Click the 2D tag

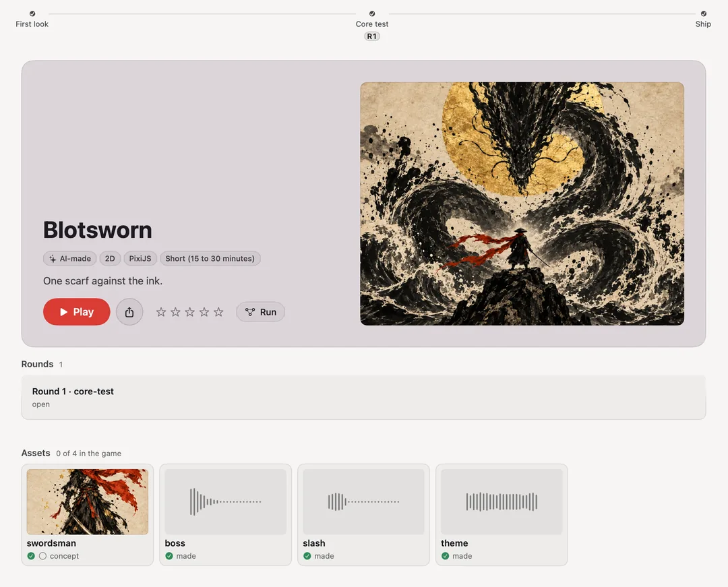click(x=110, y=259)
